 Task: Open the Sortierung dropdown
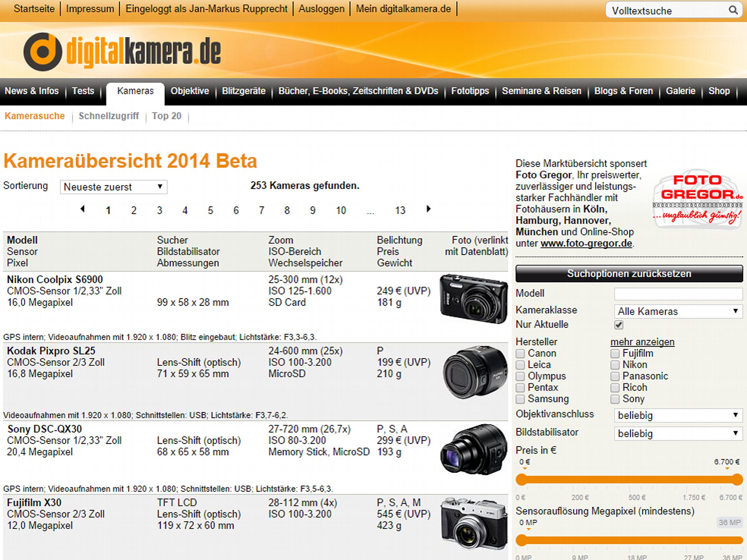tap(114, 187)
